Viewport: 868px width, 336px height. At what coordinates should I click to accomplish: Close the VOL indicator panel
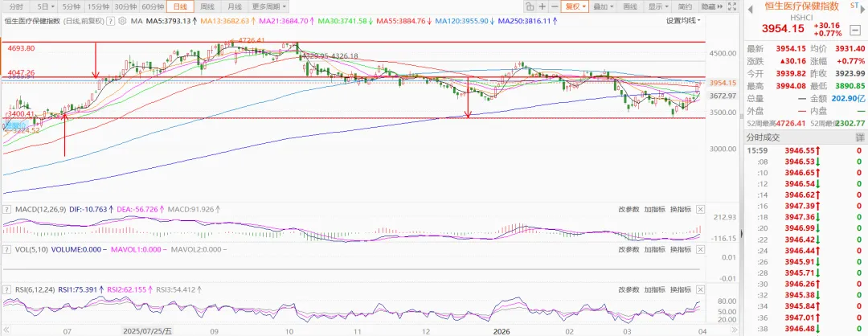click(700, 250)
